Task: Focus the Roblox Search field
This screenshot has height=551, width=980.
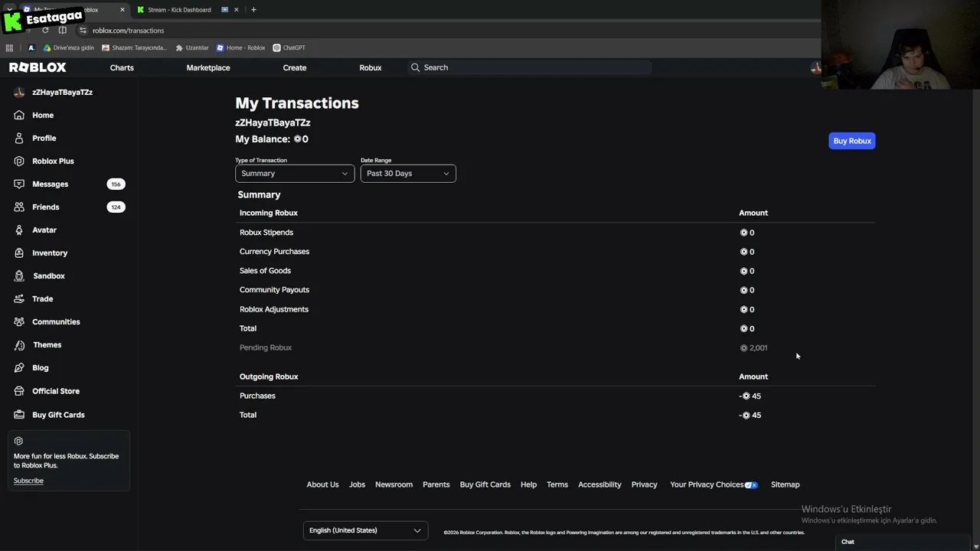Action: pos(528,67)
